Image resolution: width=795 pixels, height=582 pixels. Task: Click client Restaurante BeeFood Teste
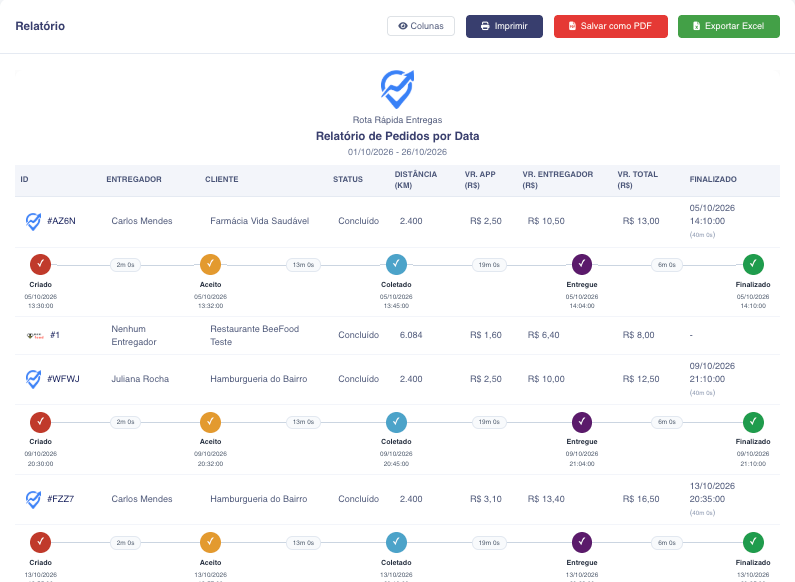point(255,335)
